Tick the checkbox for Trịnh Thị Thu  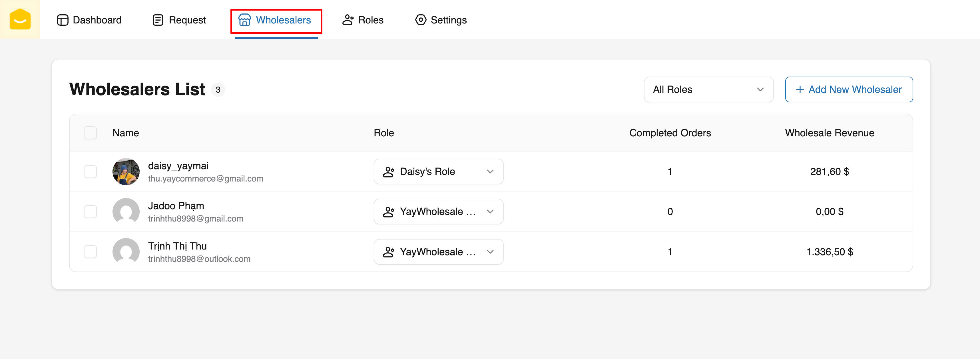(x=90, y=252)
